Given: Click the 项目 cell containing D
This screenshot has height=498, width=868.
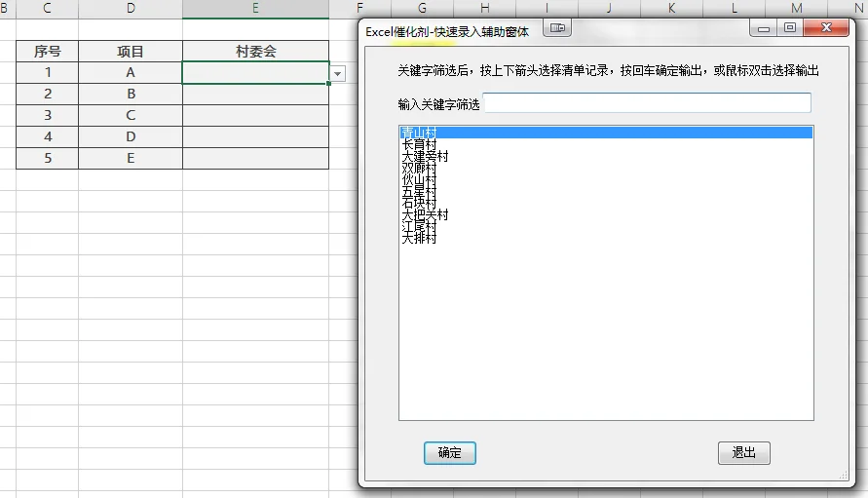Looking at the screenshot, I should [131, 136].
